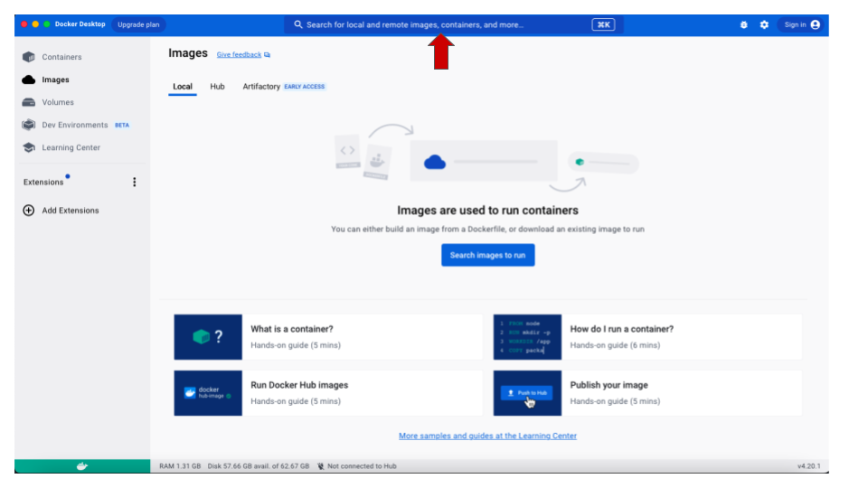Viewport: 868px width, 488px height.
Task: Click RAM 1.31 GB status entry
Action: point(180,466)
